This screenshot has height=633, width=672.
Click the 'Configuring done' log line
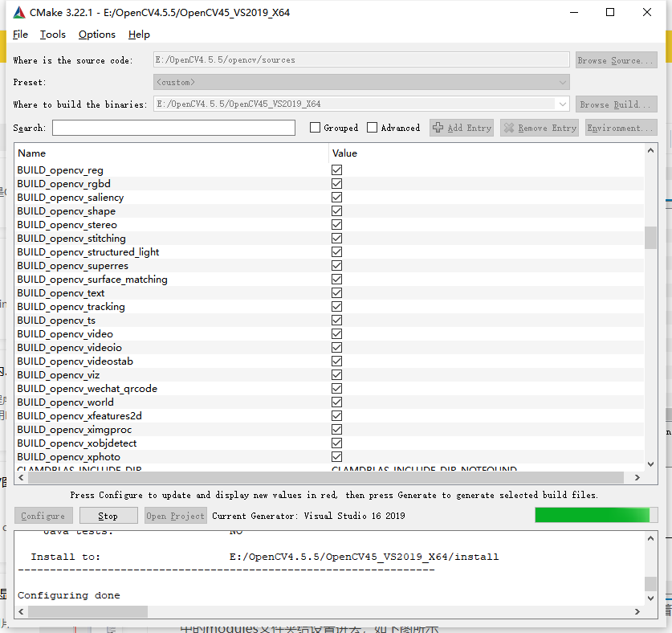(68, 595)
